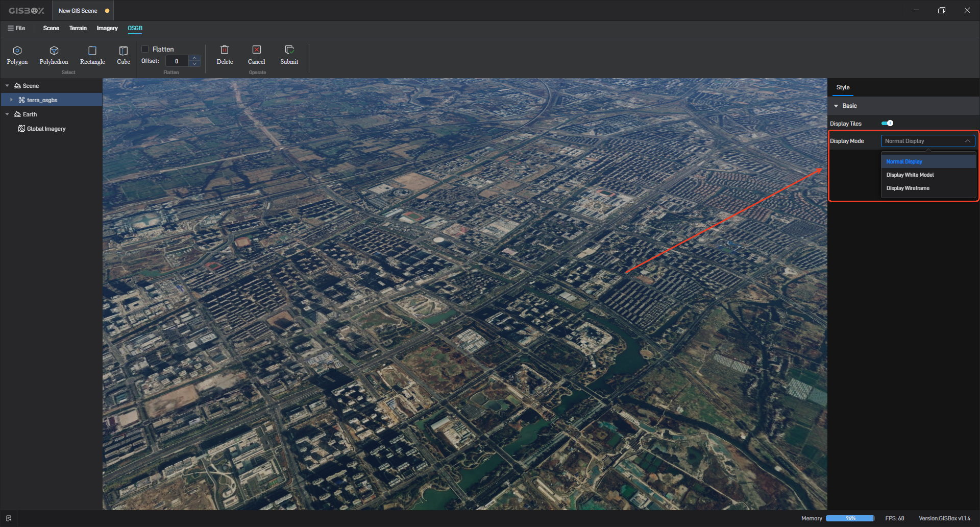Viewport: 980px width, 527px height.
Task: Increase the Offset value with up arrow
Action: [x=194, y=58]
